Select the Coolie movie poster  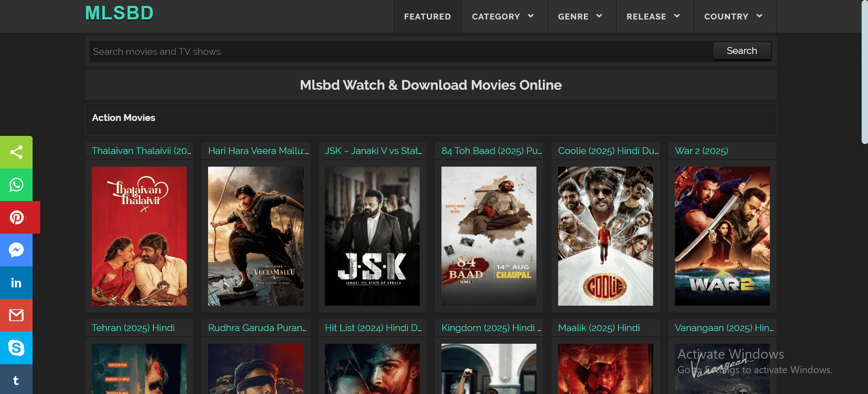click(x=605, y=236)
